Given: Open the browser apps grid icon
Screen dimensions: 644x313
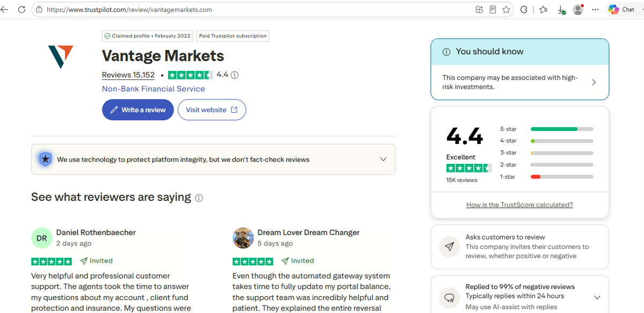Looking at the screenshot, I should pyautogui.click(x=479, y=10).
